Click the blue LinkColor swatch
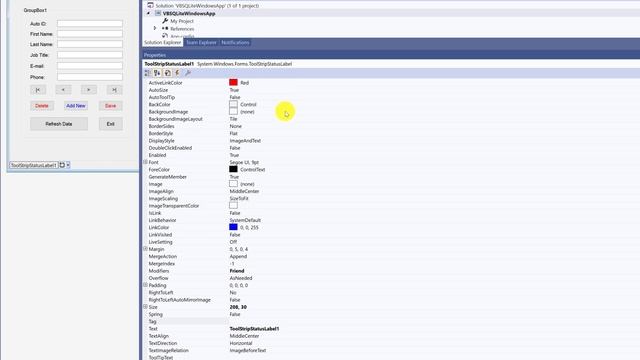 pos(233,227)
